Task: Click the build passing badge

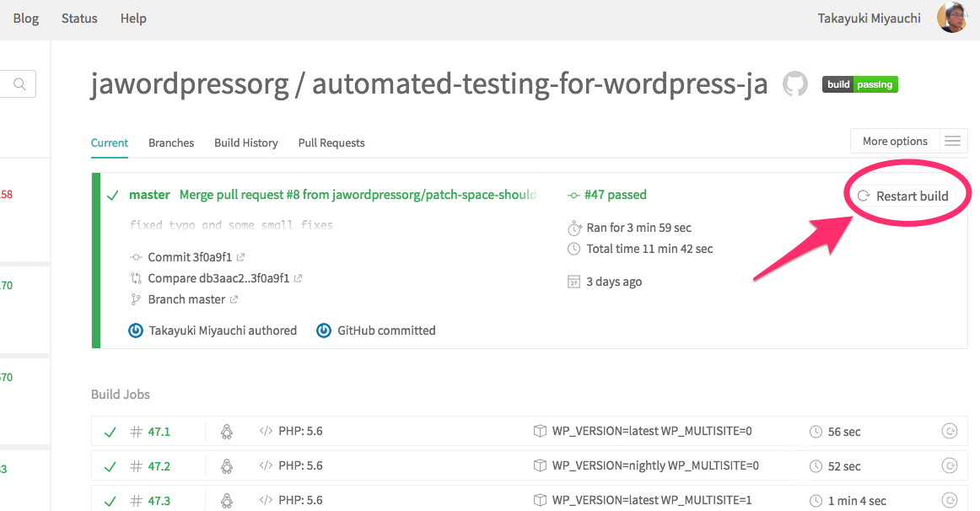Action: (x=860, y=84)
